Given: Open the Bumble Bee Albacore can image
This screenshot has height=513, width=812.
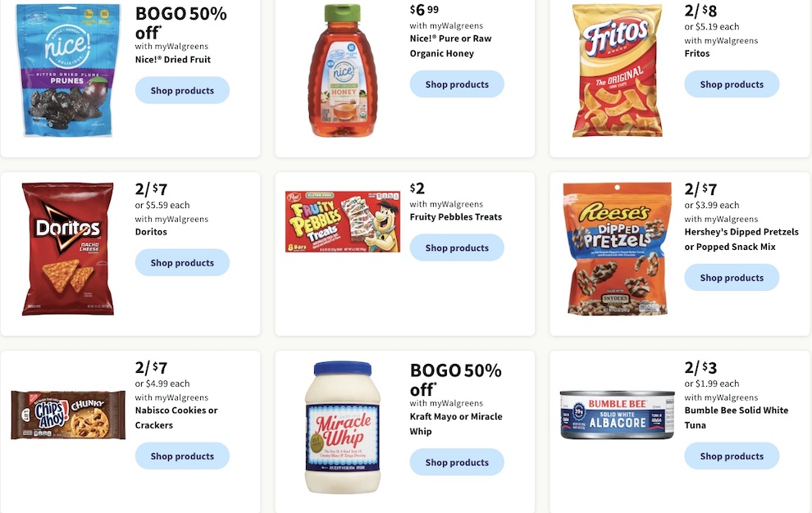Looking at the screenshot, I should coord(618,415).
